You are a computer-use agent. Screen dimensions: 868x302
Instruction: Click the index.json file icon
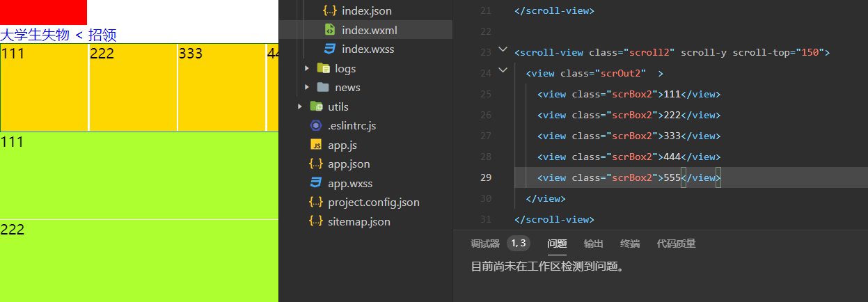pos(330,11)
